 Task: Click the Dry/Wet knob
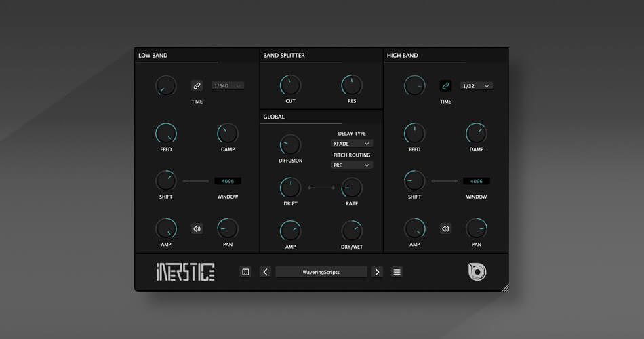352,231
